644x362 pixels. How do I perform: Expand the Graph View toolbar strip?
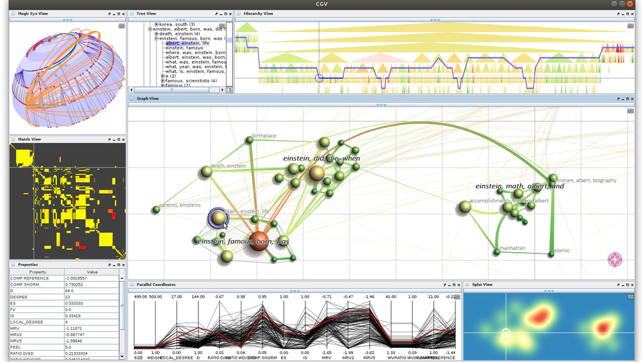pyautogui.click(x=381, y=105)
